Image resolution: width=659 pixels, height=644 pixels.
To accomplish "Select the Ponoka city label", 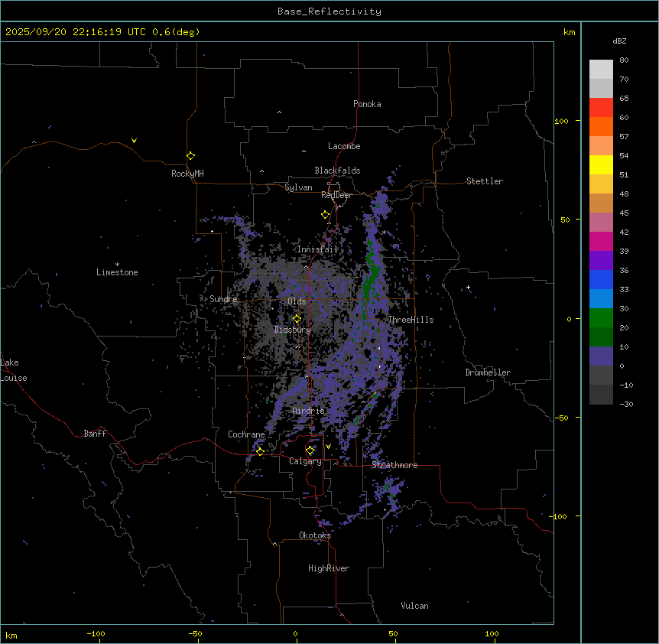I will point(367,104).
